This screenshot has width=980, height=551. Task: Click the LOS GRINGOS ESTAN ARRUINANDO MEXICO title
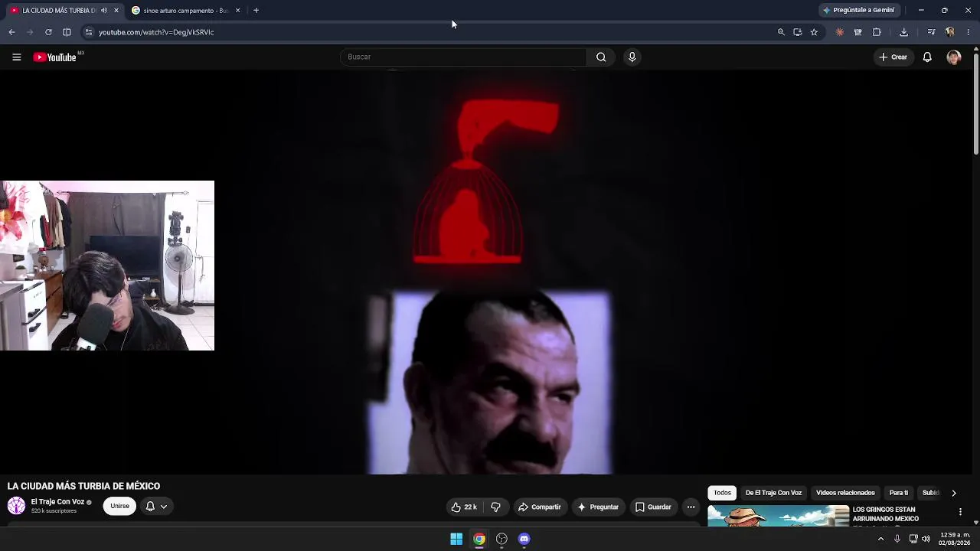click(886, 514)
